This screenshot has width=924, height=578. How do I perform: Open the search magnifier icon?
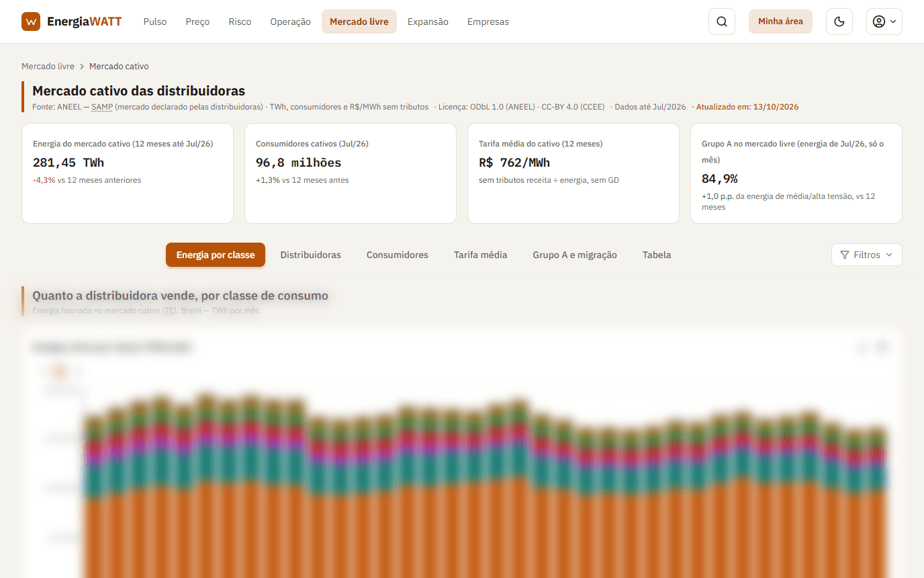722,22
